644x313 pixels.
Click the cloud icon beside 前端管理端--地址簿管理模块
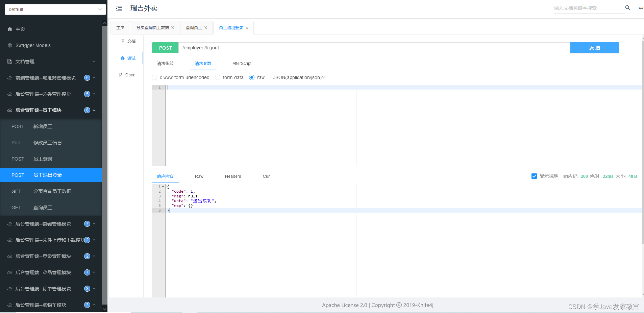click(10, 78)
